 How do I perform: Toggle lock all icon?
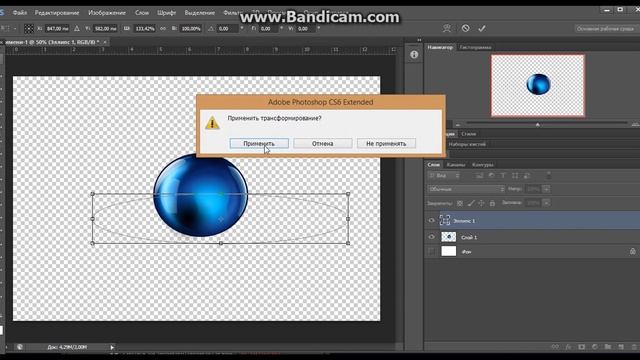492,203
